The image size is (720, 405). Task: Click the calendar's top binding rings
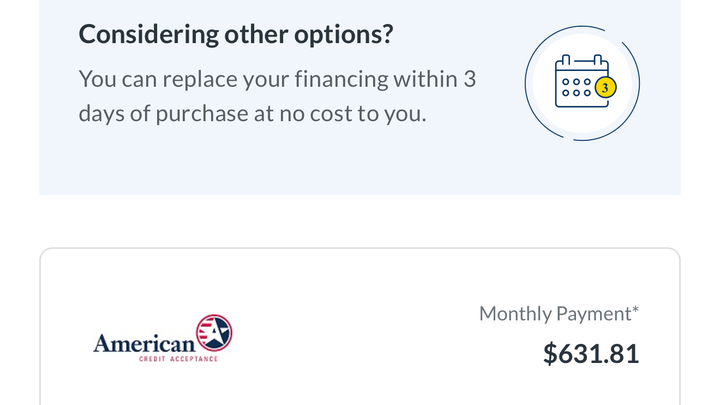[x=581, y=60]
